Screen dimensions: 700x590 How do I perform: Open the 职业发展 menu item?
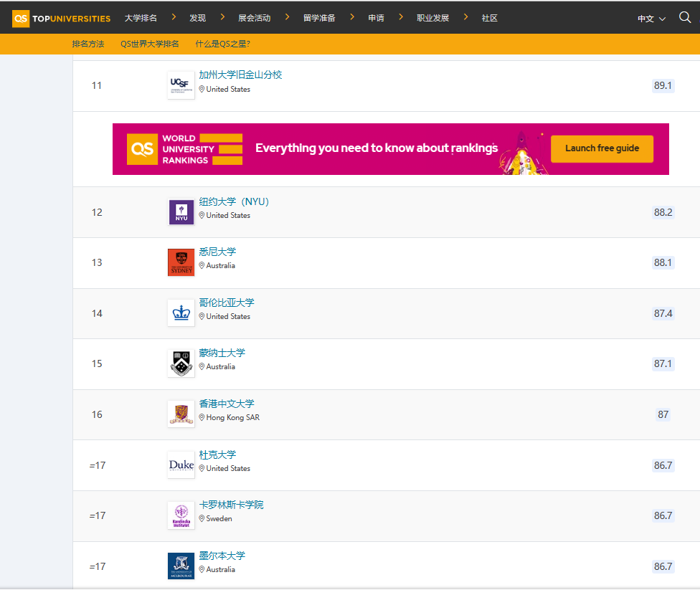pos(432,18)
